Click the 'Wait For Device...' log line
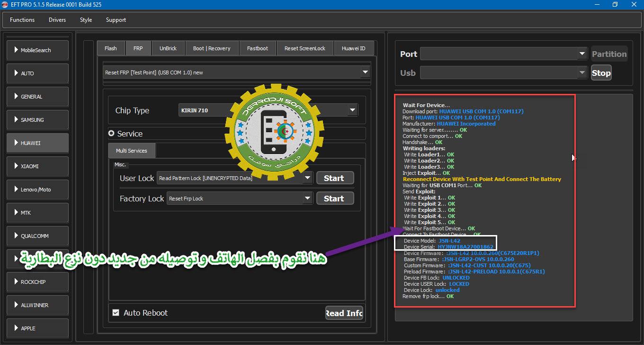 click(x=426, y=105)
